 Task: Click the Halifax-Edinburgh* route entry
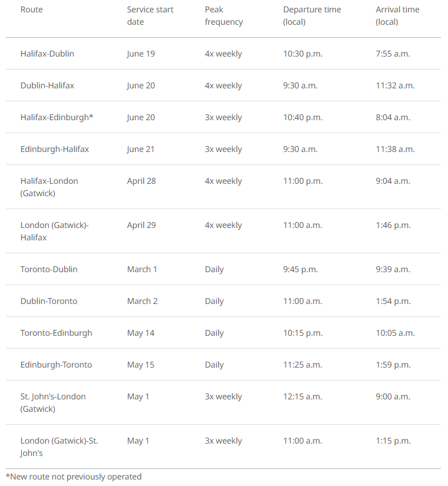(x=57, y=117)
